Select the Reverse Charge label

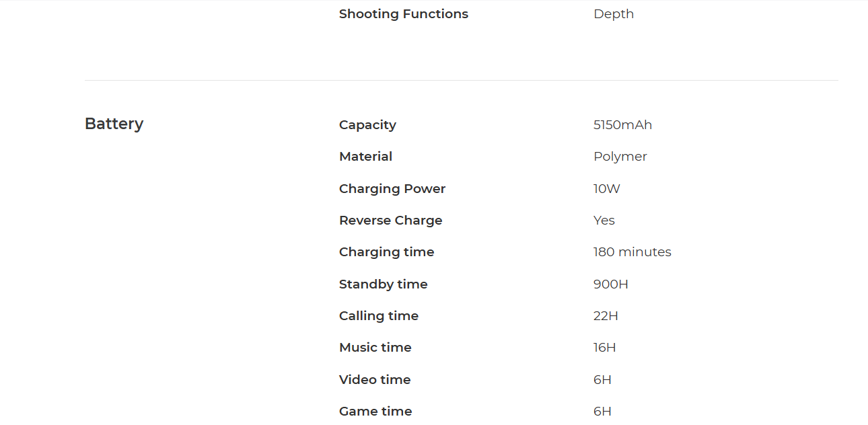tap(391, 221)
